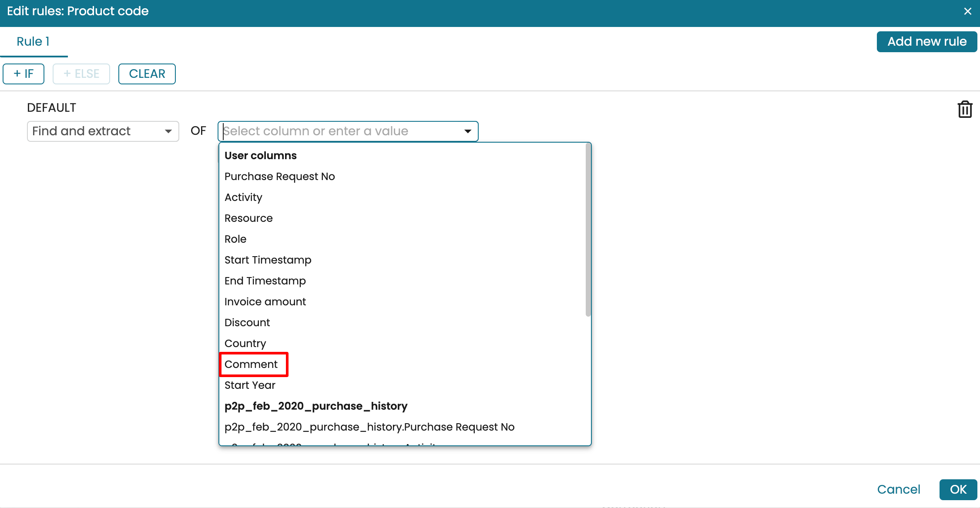Choose Comment from the column list
The width and height of the screenshot is (980, 508).
pyautogui.click(x=251, y=364)
